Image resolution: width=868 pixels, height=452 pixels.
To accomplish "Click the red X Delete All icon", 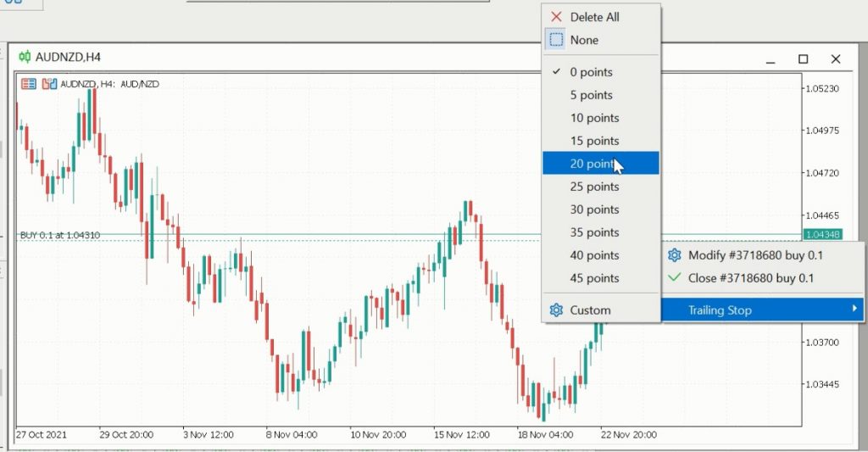I will click(x=556, y=17).
